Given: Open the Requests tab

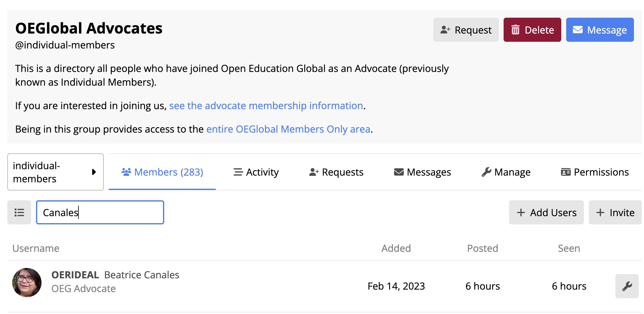Looking at the screenshot, I should pyautogui.click(x=336, y=172).
